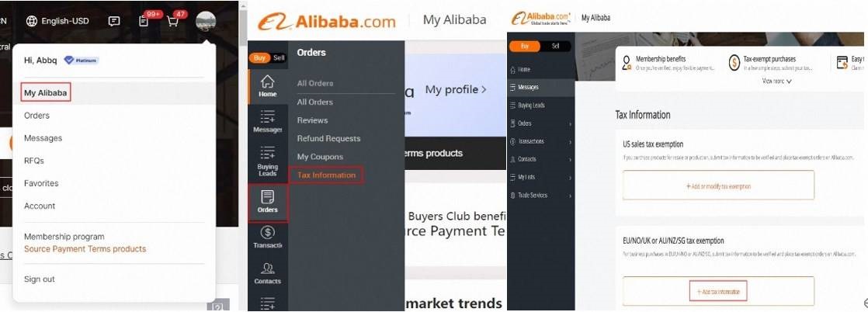Screen dimensions: 868x312
Task: Open the orders clipboard icon with 99+ badge
Action: (x=144, y=22)
